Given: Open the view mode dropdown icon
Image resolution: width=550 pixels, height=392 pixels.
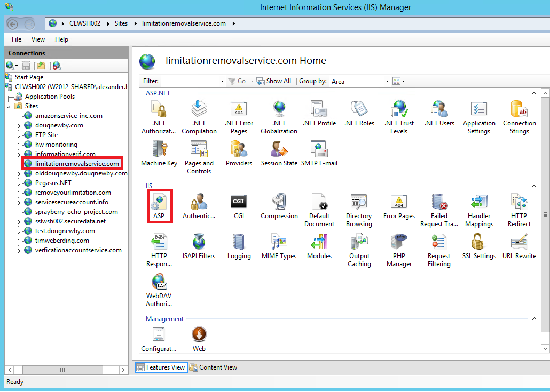Looking at the screenshot, I should click(x=399, y=81).
